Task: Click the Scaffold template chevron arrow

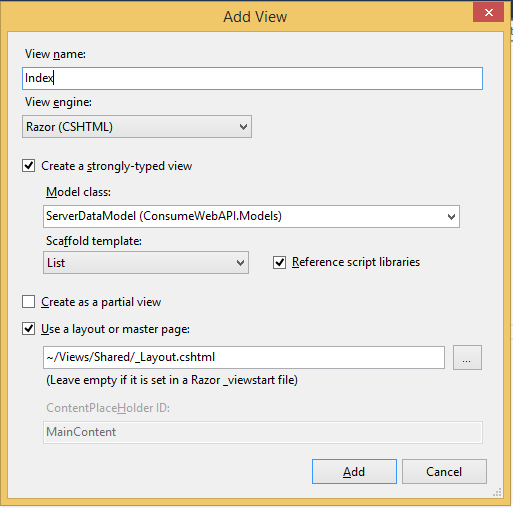Action: point(240,263)
